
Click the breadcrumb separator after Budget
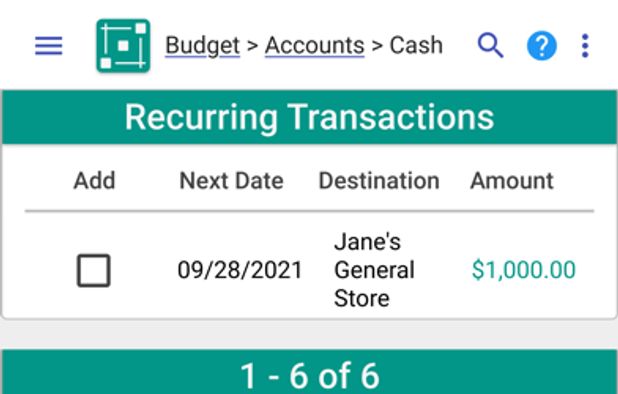(x=253, y=46)
